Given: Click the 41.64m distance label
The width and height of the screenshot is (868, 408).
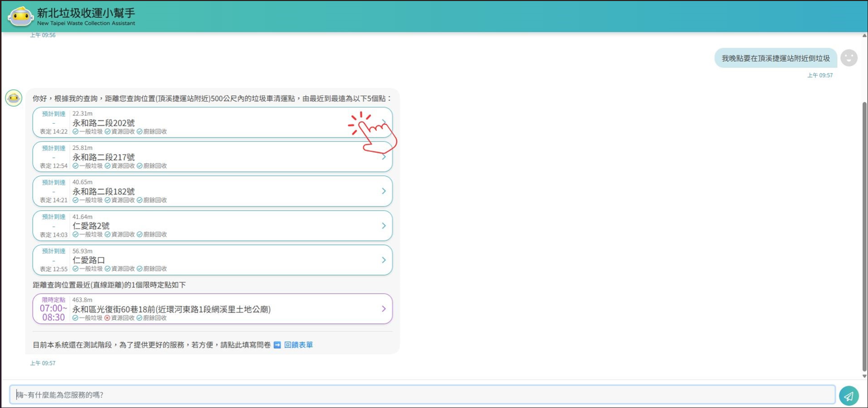Looking at the screenshot, I should (82, 217).
